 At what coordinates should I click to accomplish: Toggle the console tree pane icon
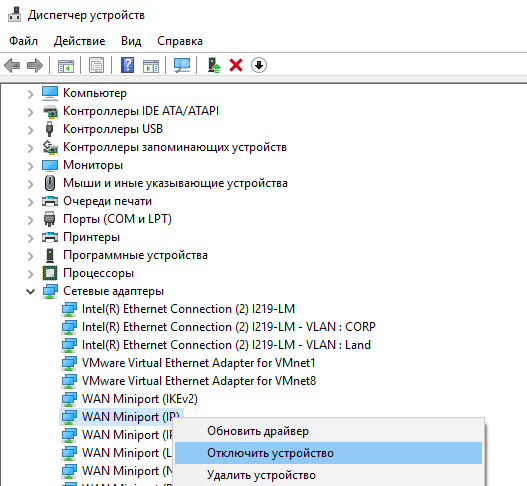click(x=66, y=66)
